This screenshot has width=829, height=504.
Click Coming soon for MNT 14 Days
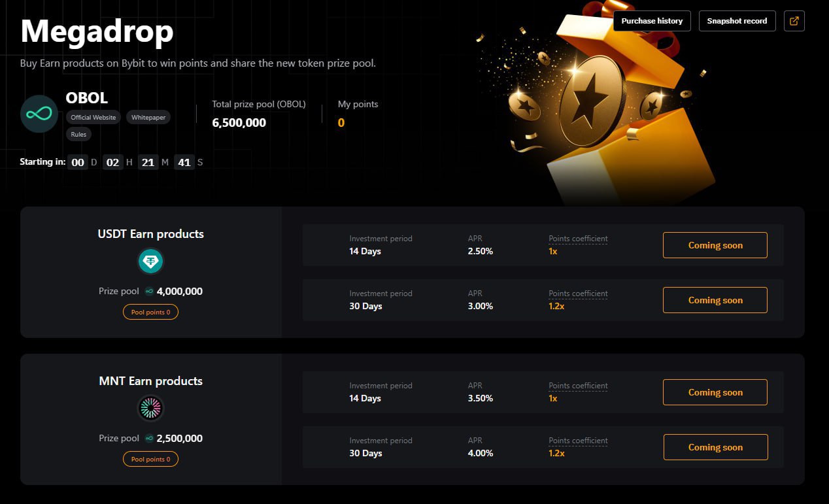point(715,392)
